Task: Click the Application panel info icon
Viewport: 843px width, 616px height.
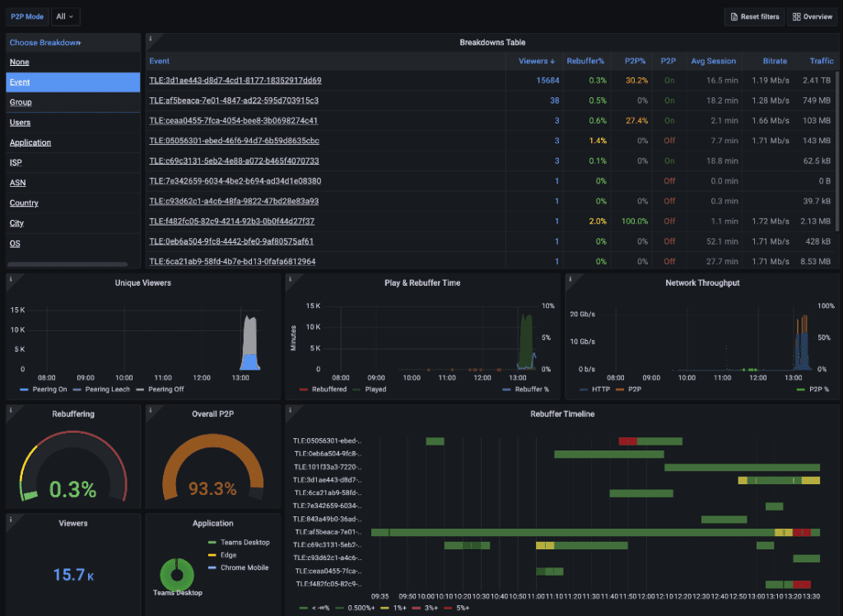Action: pyautogui.click(x=151, y=519)
